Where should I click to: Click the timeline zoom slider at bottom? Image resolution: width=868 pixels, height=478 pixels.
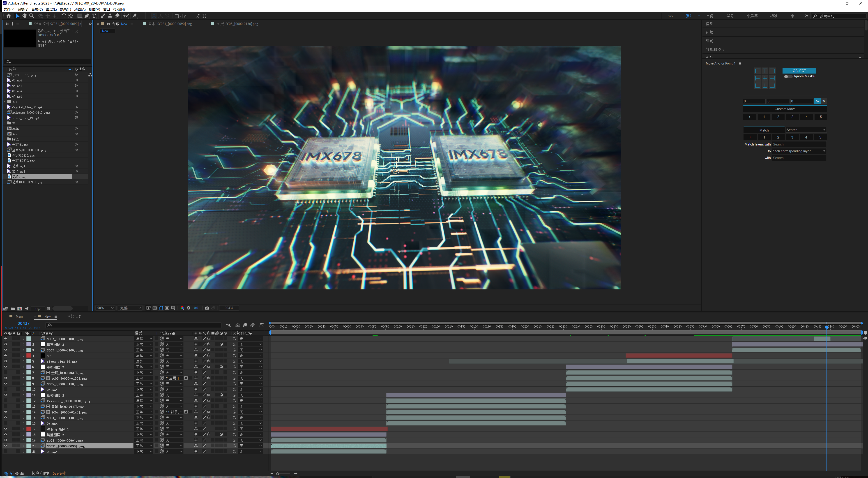[283, 474]
